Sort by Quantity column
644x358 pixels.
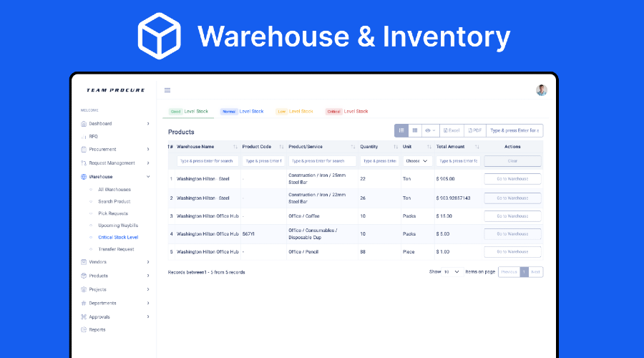pos(396,147)
